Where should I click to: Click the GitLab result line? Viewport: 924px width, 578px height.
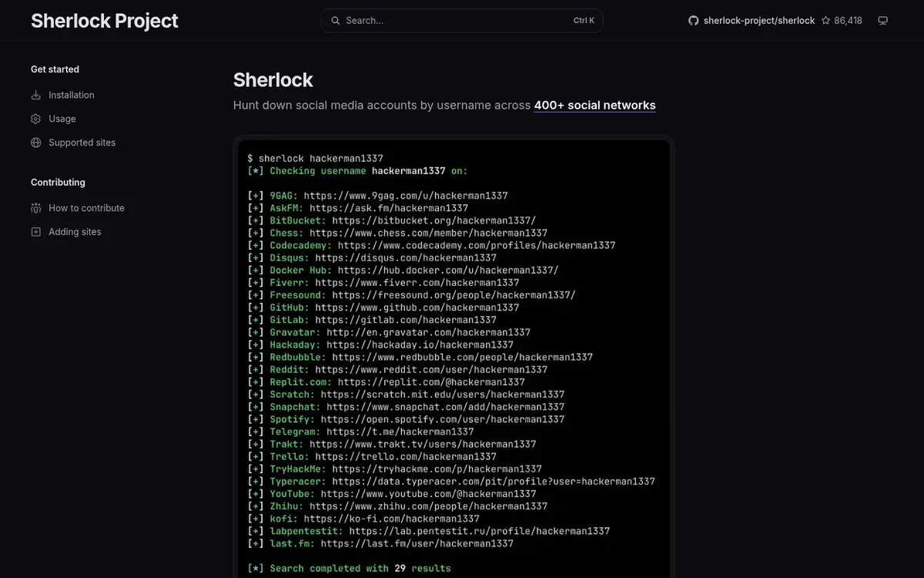point(372,320)
